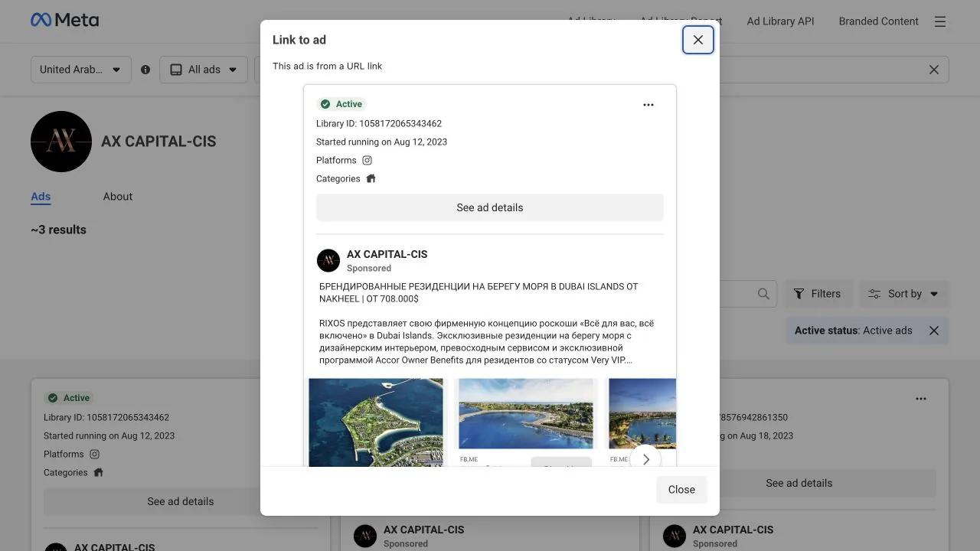Open Ad Library API link
Viewport: 980px width, 551px height.
(x=780, y=21)
